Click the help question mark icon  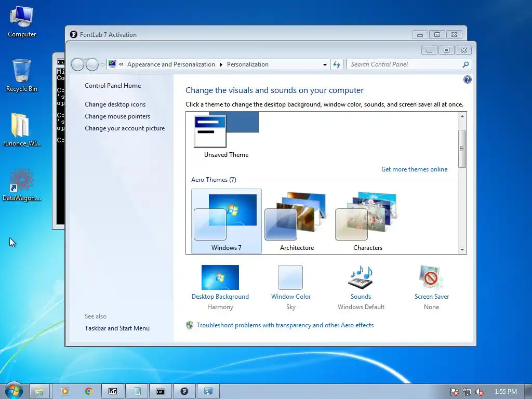click(x=467, y=79)
